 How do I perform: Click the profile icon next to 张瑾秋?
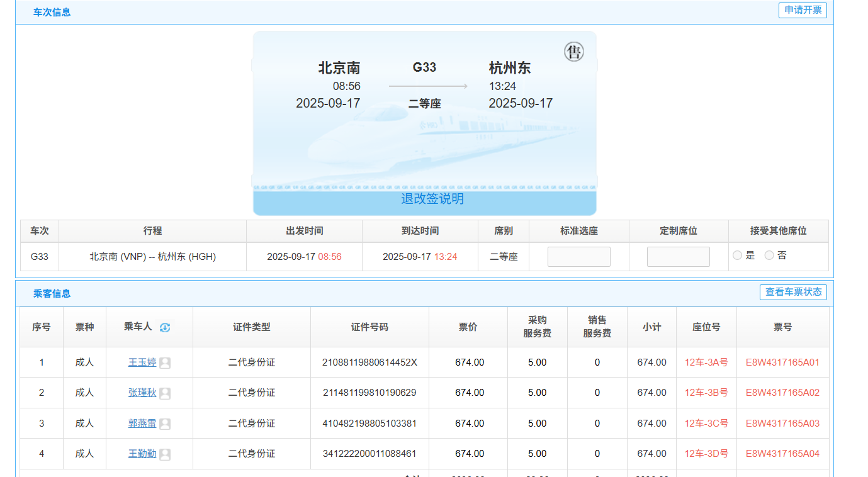pos(165,393)
